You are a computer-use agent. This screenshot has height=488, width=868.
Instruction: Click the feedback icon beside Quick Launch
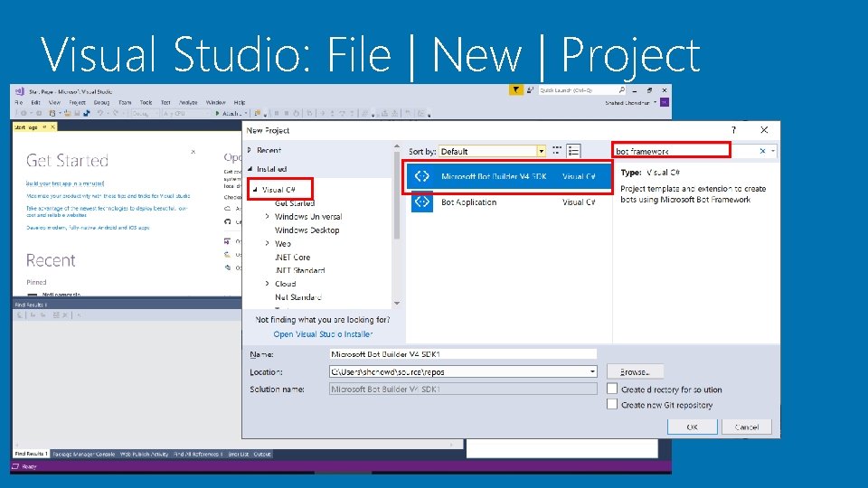pos(531,89)
